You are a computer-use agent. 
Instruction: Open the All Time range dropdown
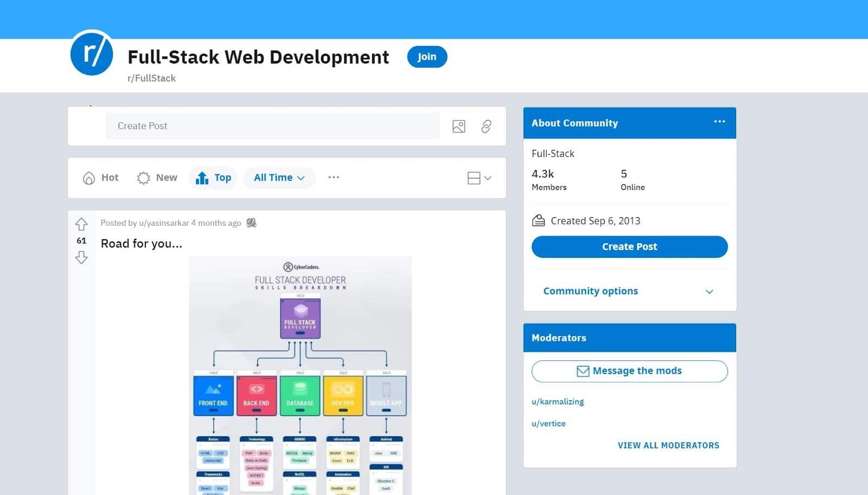(x=279, y=177)
